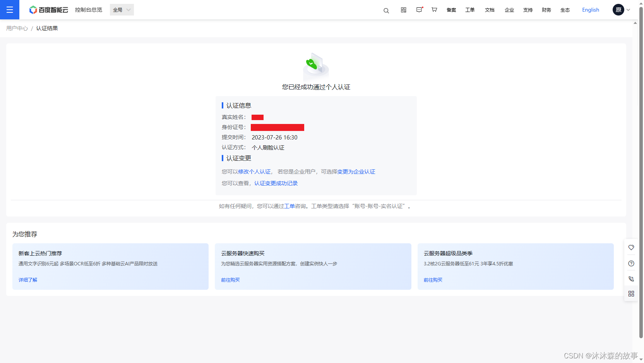This screenshot has height=363, width=644.
Task: Click the Baidu AI Cloud logo
Action: [48, 10]
